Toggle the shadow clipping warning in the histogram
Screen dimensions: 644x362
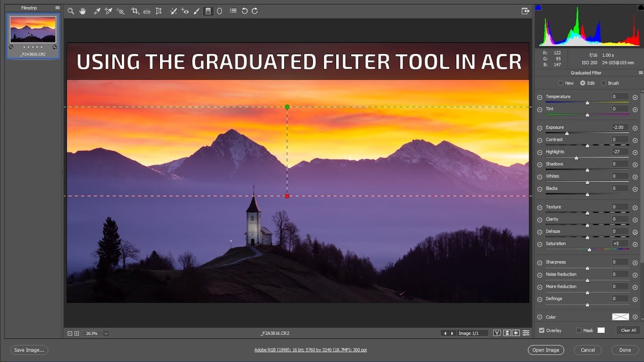click(x=538, y=8)
